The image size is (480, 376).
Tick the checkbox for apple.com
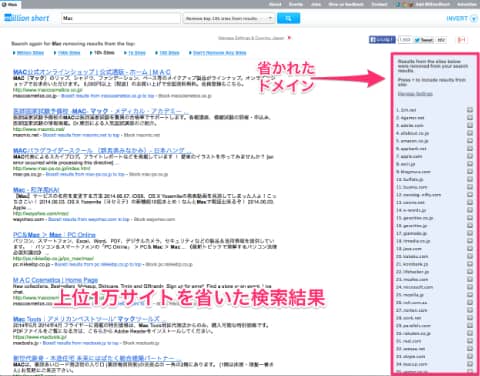pyautogui.click(x=470, y=156)
